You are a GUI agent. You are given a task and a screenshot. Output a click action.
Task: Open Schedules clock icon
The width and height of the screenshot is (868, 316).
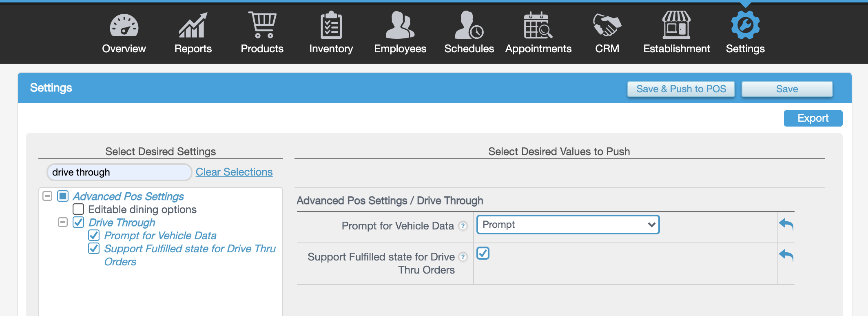click(469, 25)
